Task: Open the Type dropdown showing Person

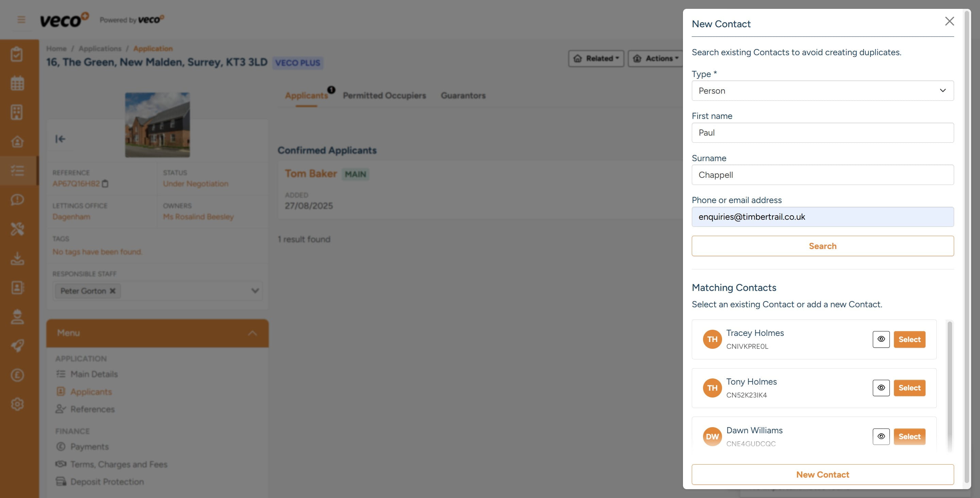Action: pos(822,91)
